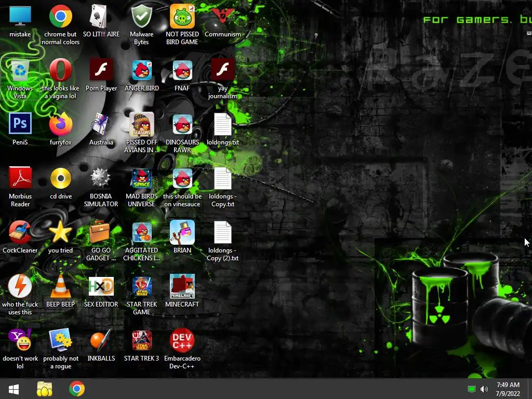The width and height of the screenshot is (532, 399).
Task: Select the 'yay journalism' Flash icon
Action: pyautogui.click(x=222, y=70)
